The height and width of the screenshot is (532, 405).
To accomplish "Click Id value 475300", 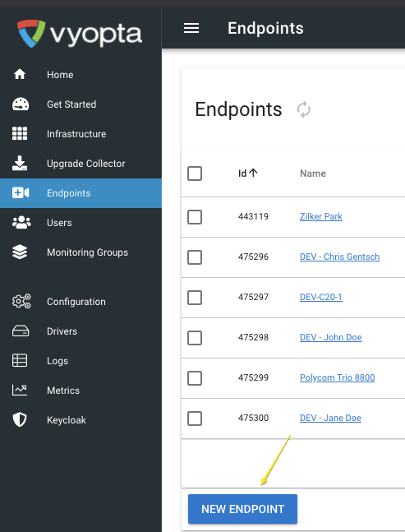I will pos(253,418).
